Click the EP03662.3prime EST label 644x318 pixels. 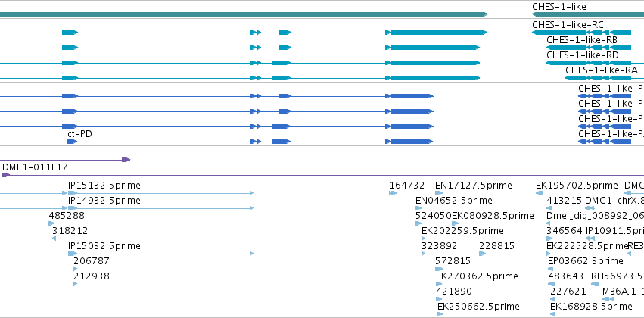pos(586,261)
